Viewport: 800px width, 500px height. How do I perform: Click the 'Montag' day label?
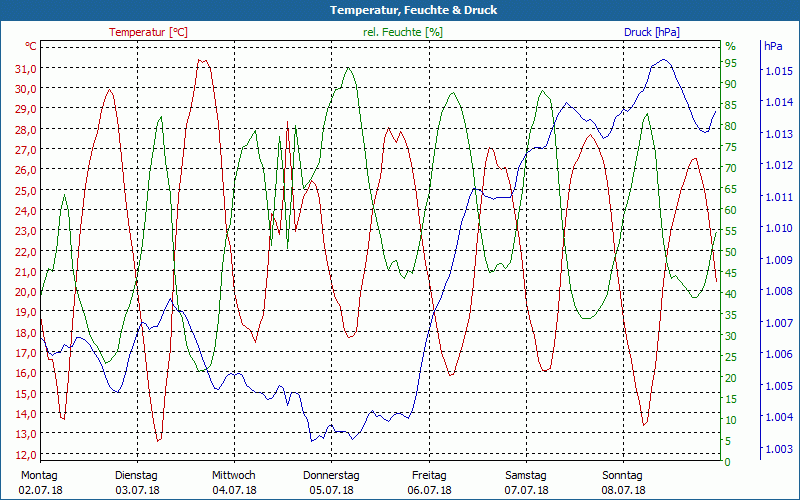[39, 475]
